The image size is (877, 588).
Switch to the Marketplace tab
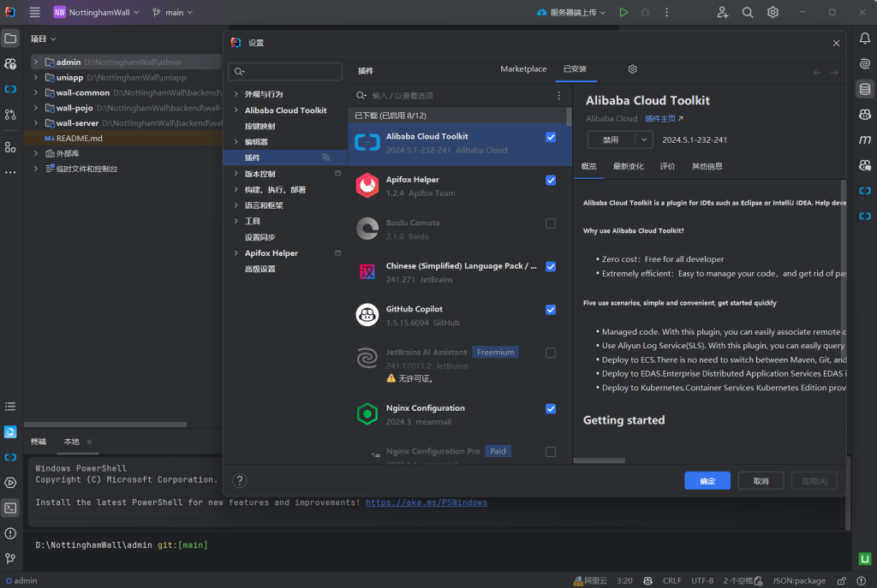(523, 69)
